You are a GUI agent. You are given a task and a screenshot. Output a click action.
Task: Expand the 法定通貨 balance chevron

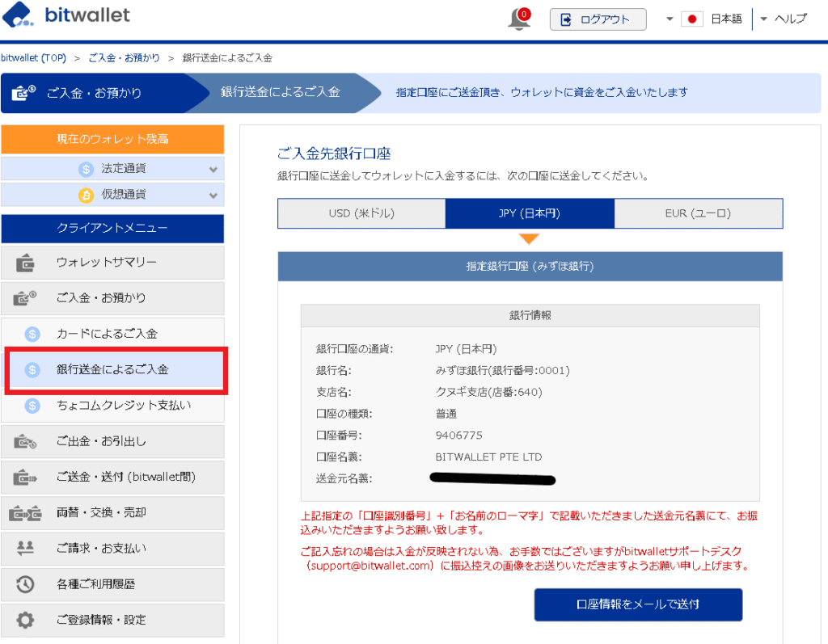[213, 170]
